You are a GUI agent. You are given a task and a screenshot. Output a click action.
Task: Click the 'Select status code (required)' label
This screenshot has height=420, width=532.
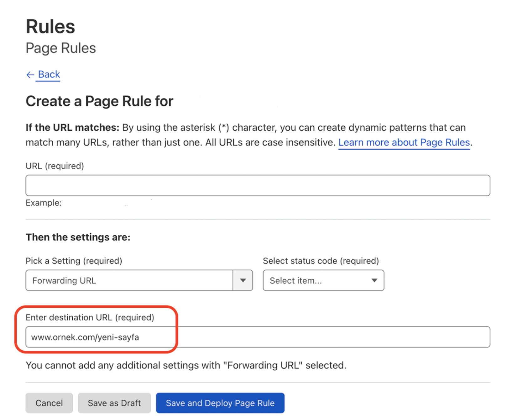(321, 261)
